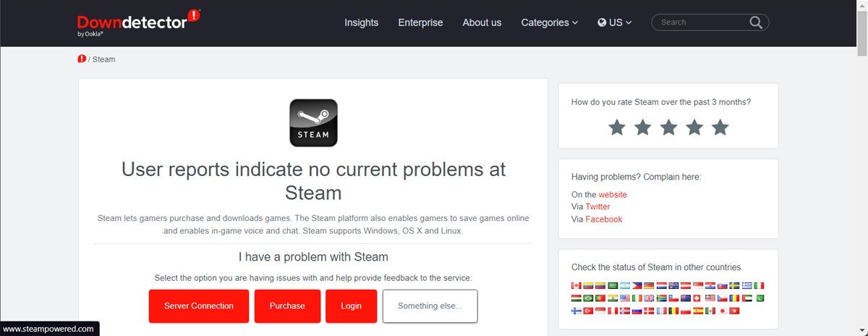The height and width of the screenshot is (336, 868).
Task: Select the Finland flag
Action: point(576,311)
